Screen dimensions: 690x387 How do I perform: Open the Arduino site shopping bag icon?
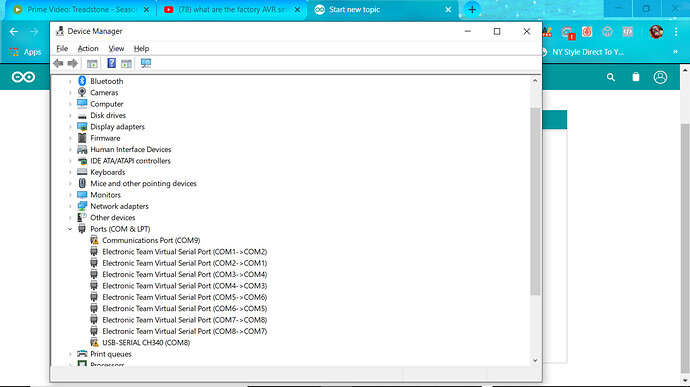point(635,77)
